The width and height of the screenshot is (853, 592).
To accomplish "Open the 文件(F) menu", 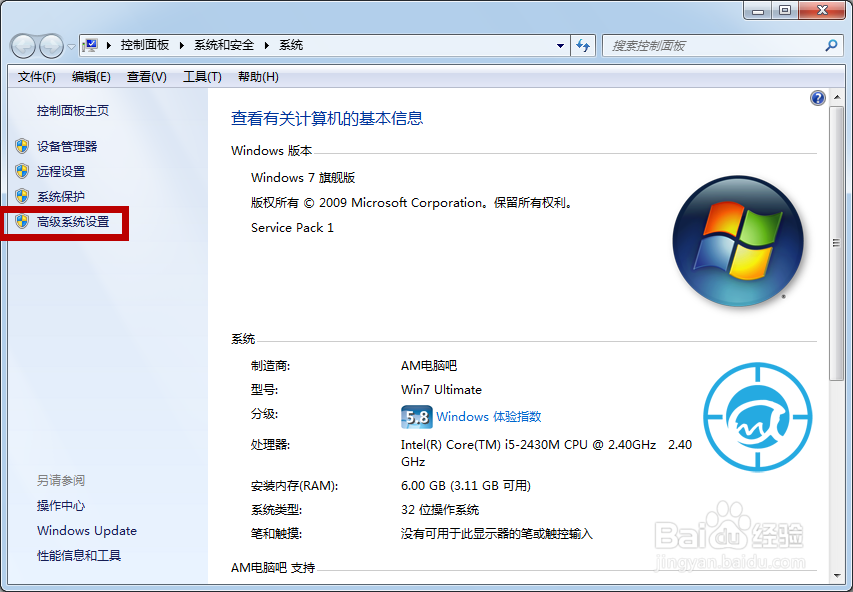I will coord(36,77).
